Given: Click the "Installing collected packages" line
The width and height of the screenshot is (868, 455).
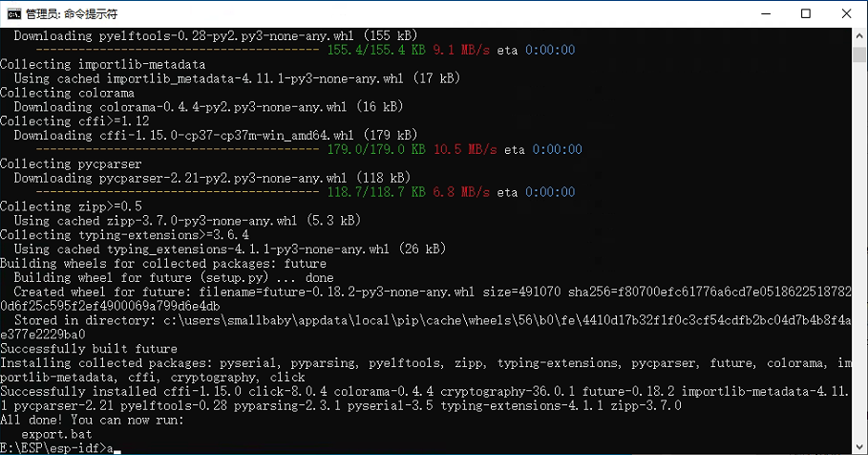Looking at the screenshot, I should 426,363.
